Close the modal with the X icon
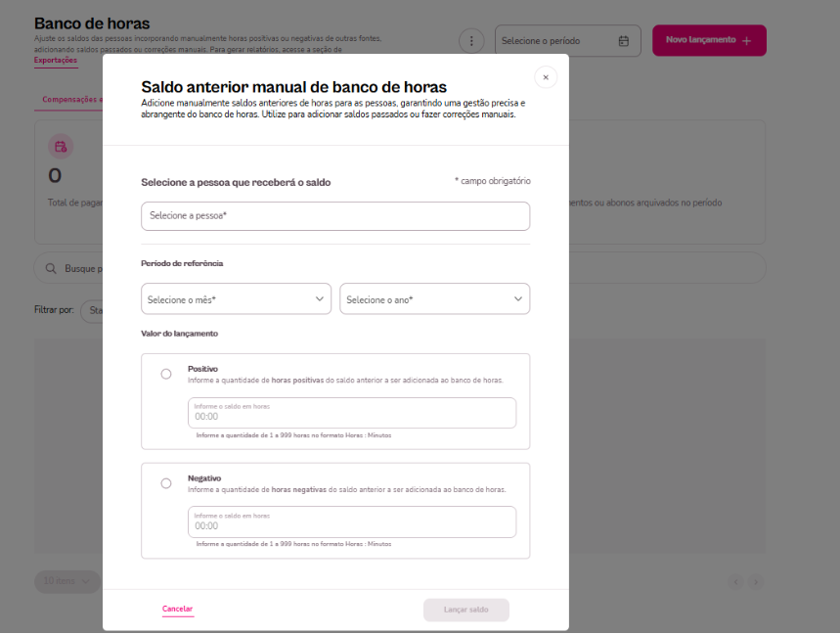Image resolution: width=840 pixels, height=634 pixels. [546, 77]
